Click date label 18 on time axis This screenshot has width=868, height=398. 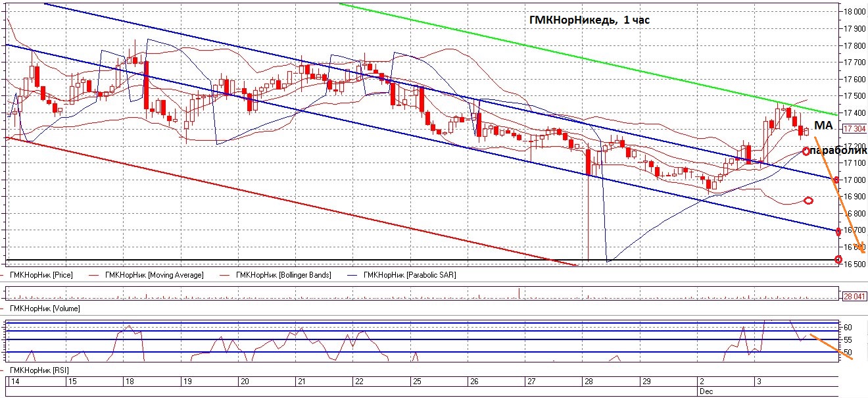(x=130, y=382)
